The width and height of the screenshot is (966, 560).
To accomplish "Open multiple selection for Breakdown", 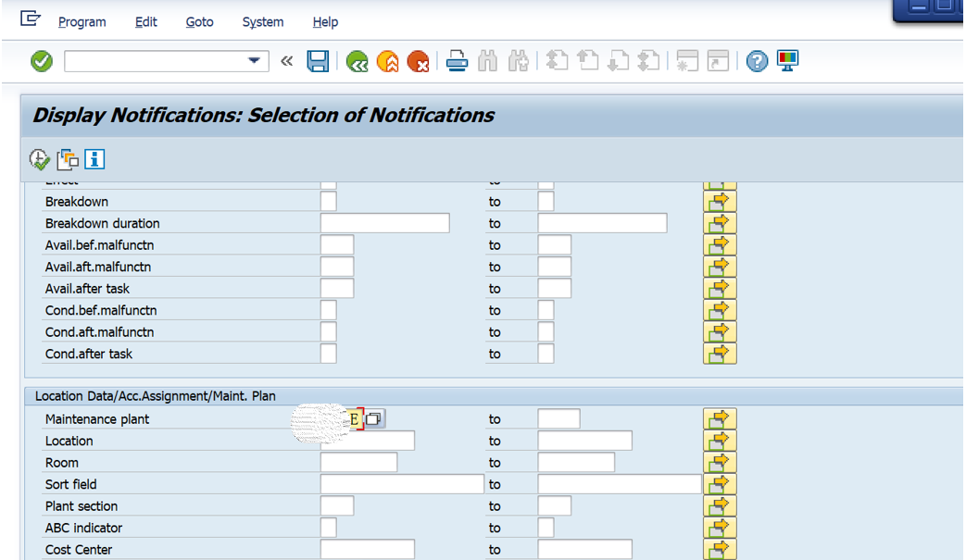I will [720, 201].
